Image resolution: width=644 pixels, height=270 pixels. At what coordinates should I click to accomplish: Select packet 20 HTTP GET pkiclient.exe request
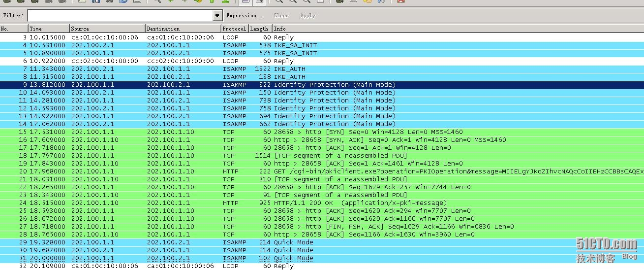pos(322,171)
